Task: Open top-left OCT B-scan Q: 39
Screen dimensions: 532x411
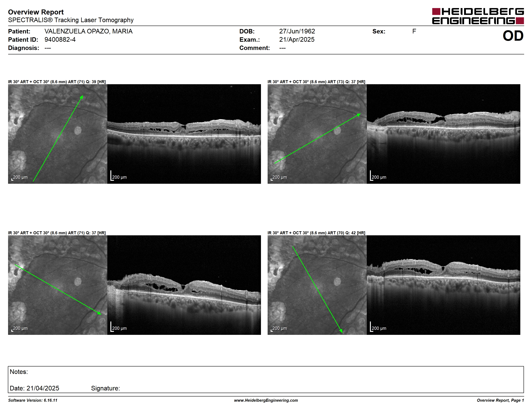Action: pyautogui.click(x=184, y=134)
